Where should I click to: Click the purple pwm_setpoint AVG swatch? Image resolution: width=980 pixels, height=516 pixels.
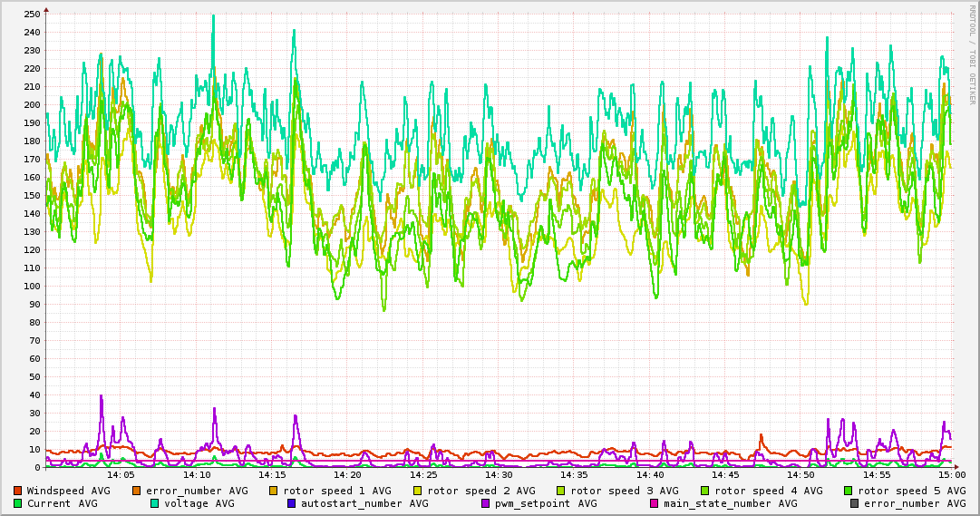486,503
